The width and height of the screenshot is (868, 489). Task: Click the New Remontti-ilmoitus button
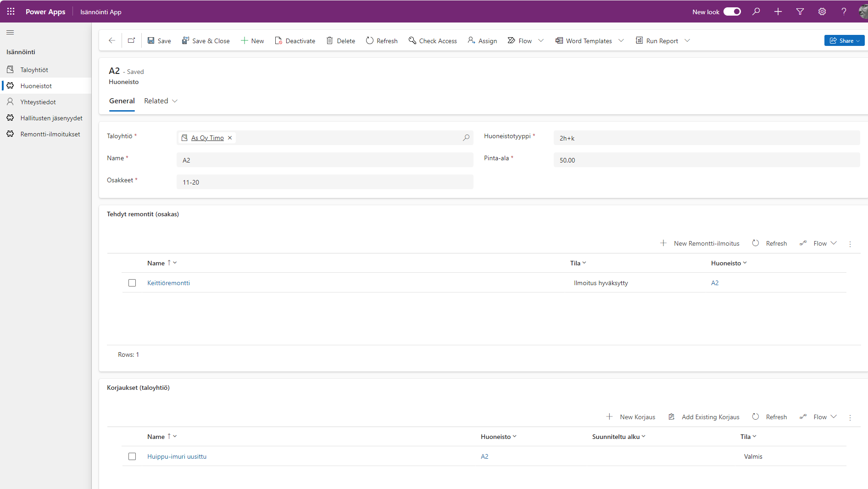[x=700, y=243]
